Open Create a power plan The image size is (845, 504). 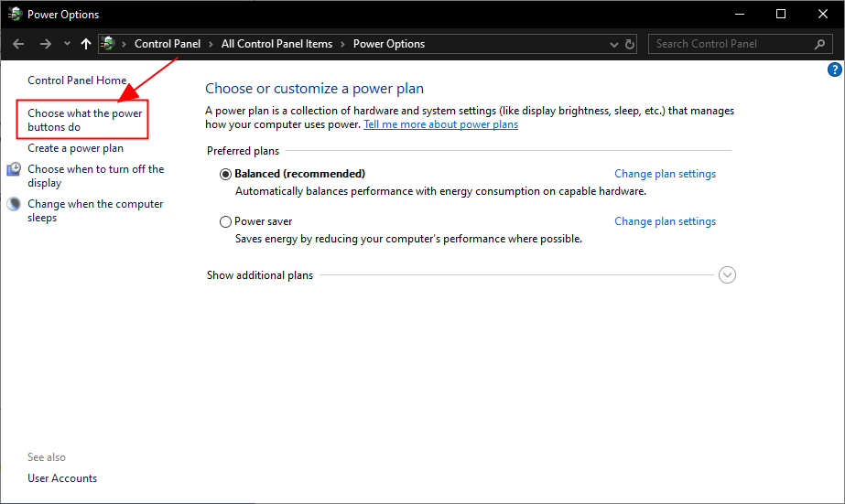[x=75, y=148]
